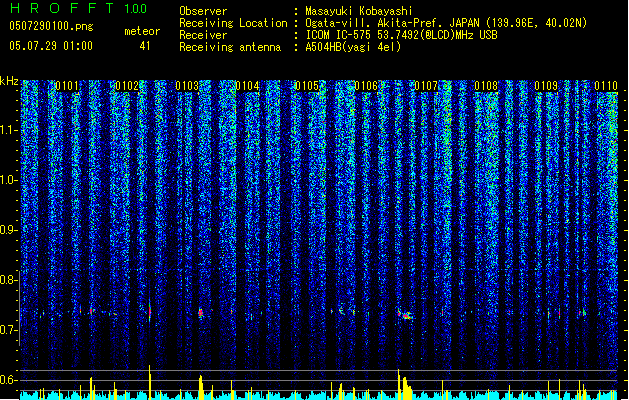Click the 0.8 kHz axis tick label
The image size is (629, 400).
(8, 280)
